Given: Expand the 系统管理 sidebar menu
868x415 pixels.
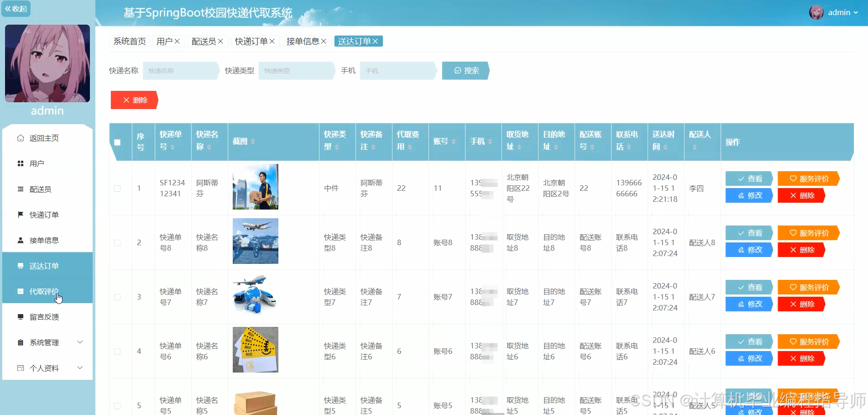Looking at the screenshot, I should pos(44,342).
